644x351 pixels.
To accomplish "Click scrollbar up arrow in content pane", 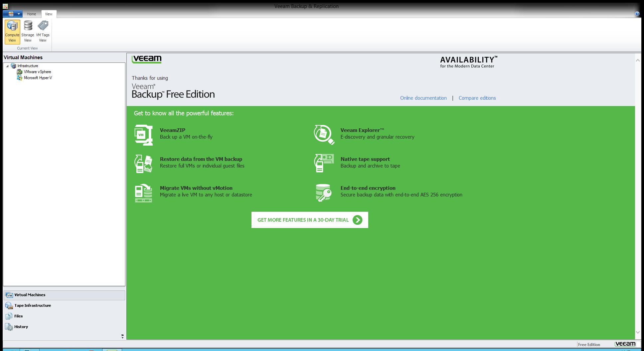I will point(638,60).
